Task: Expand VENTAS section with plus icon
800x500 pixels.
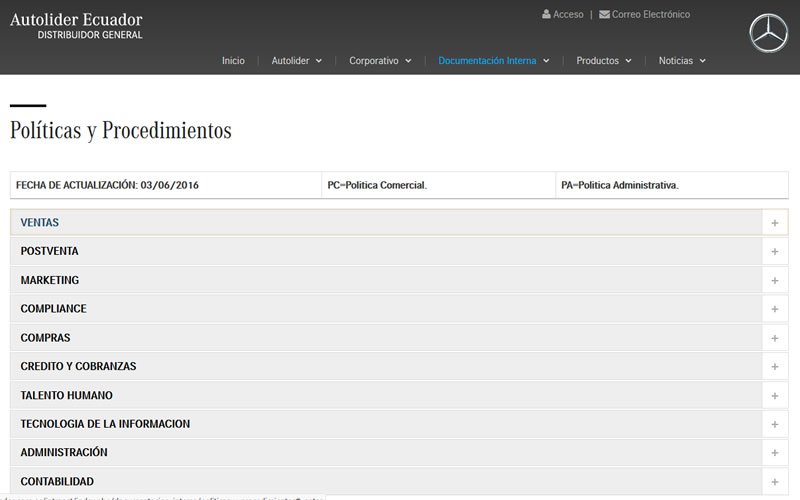Action: pyautogui.click(x=774, y=223)
